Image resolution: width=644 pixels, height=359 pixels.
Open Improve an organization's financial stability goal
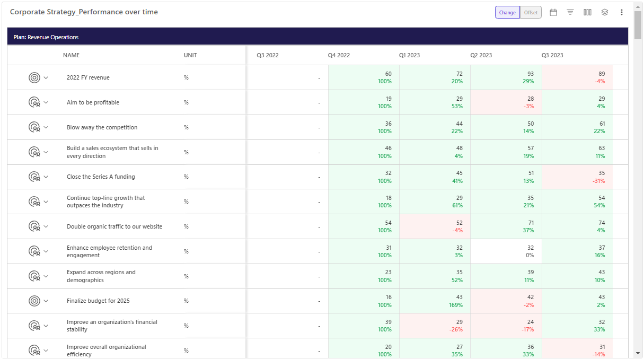coord(112,326)
